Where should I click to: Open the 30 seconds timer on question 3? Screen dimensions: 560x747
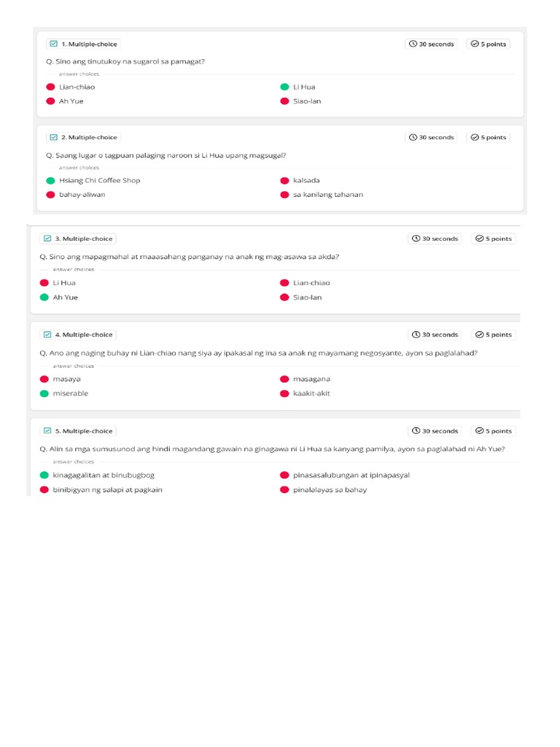(435, 239)
